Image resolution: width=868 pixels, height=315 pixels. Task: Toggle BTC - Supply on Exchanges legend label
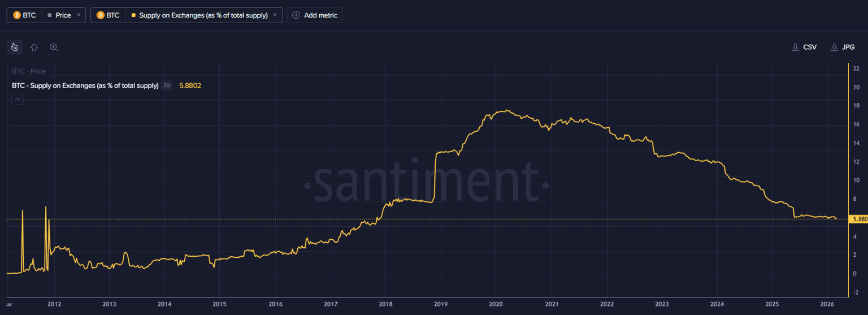[85, 86]
